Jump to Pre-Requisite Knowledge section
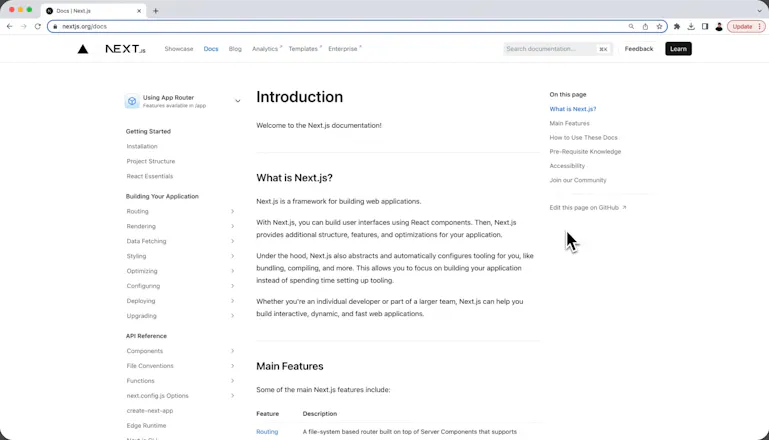Viewport: 769px width, 440px height. [585, 152]
